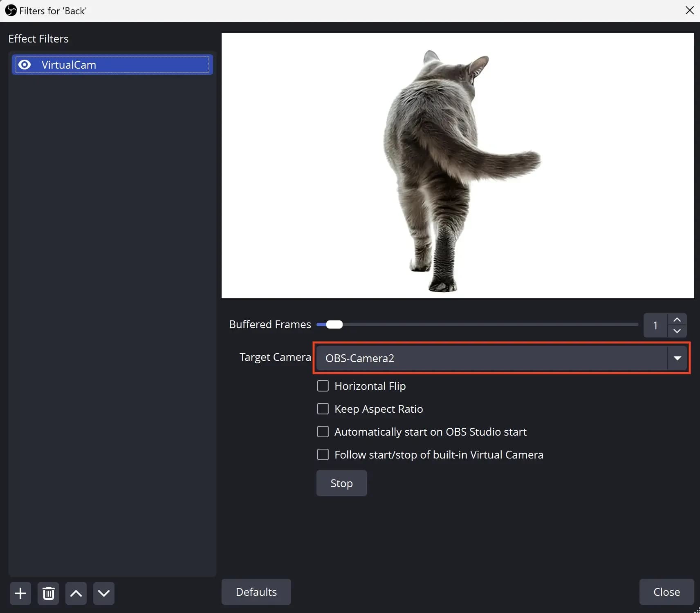Decrement Buffered Frames with the down arrow
Screen dimensions: 700x613
[x=677, y=331]
